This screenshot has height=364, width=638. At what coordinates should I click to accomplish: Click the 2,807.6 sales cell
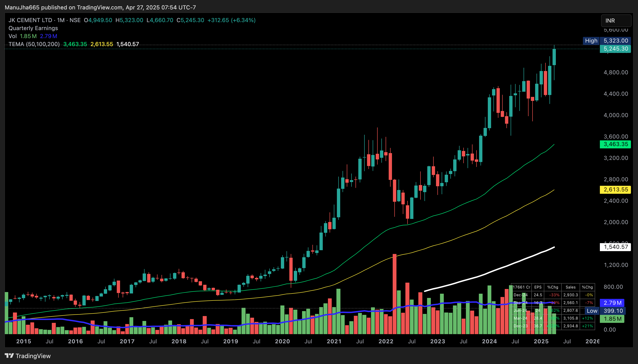[x=571, y=310]
